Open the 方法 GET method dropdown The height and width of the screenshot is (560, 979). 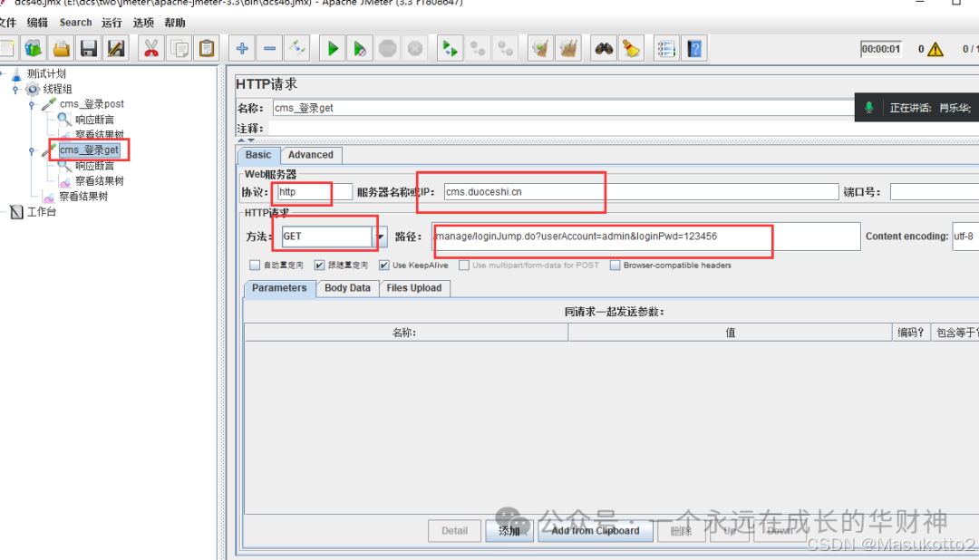[380, 237]
